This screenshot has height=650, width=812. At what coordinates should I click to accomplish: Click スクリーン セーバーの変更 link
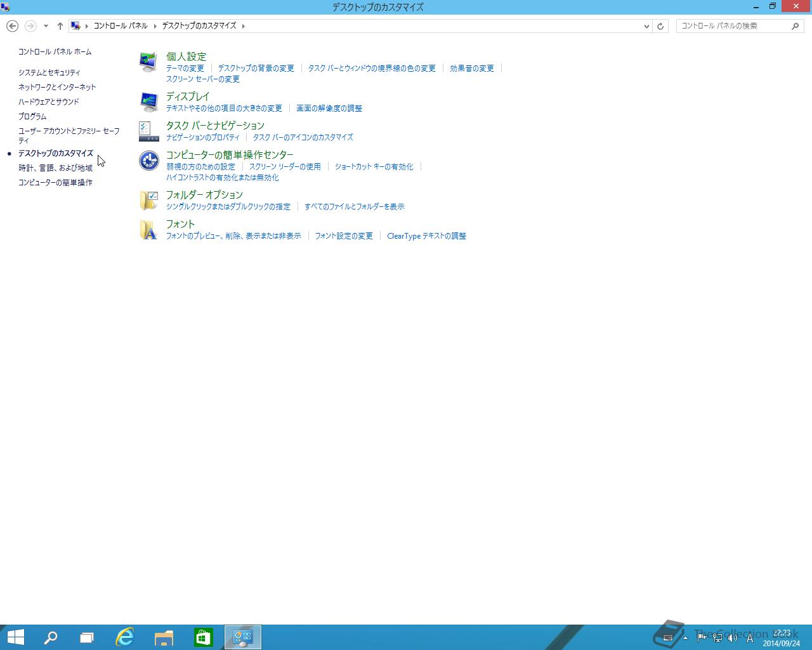[x=203, y=79]
